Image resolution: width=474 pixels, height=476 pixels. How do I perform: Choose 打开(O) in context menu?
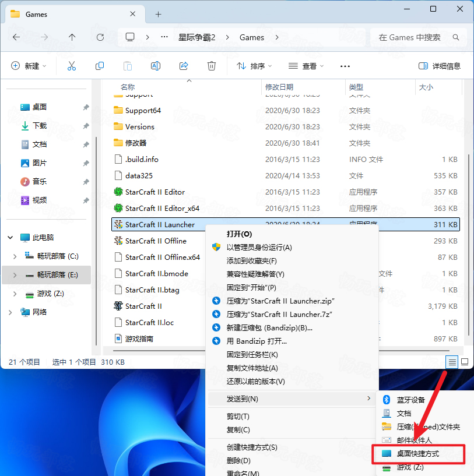[239, 234]
